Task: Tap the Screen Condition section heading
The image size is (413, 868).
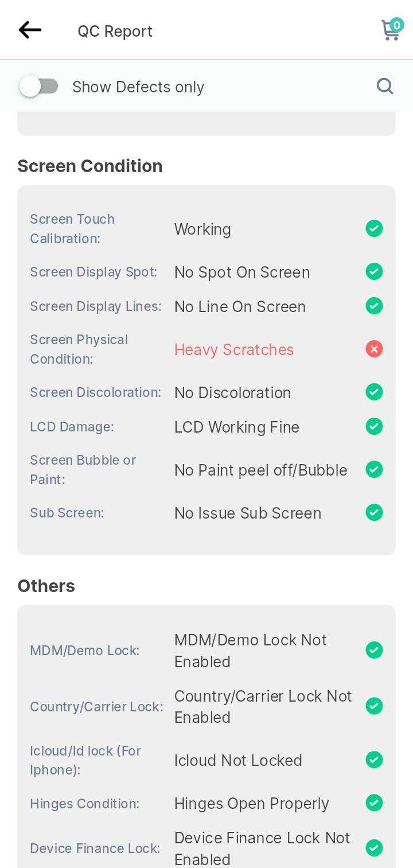Action: point(90,166)
